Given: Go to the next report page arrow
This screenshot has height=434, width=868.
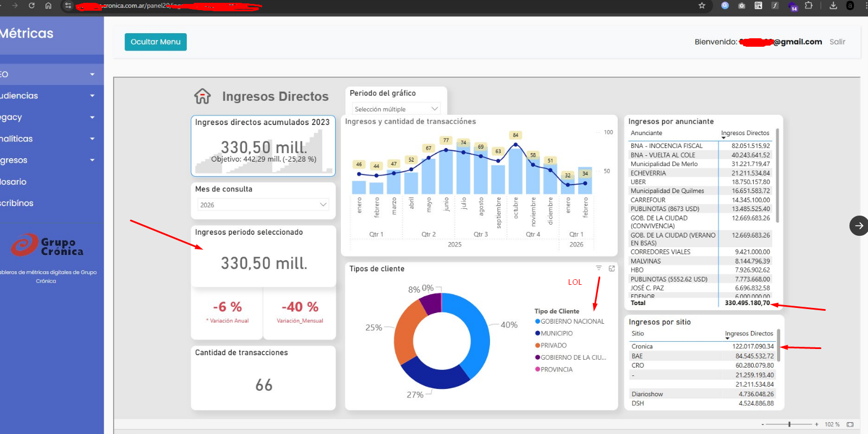Looking at the screenshot, I should pyautogui.click(x=859, y=226).
